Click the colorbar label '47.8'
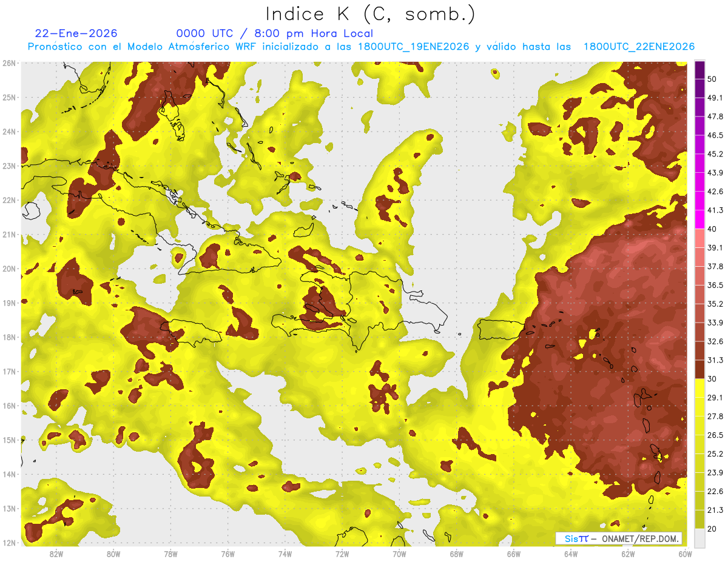 click(715, 116)
